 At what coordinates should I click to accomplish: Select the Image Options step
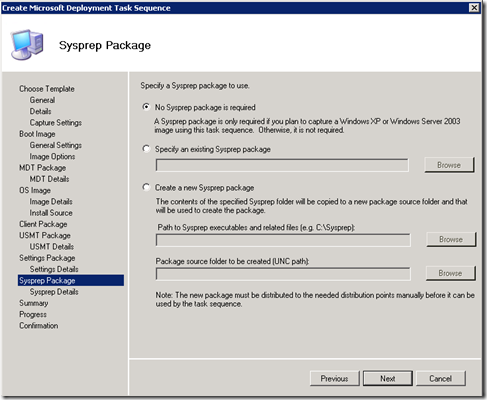(52, 156)
